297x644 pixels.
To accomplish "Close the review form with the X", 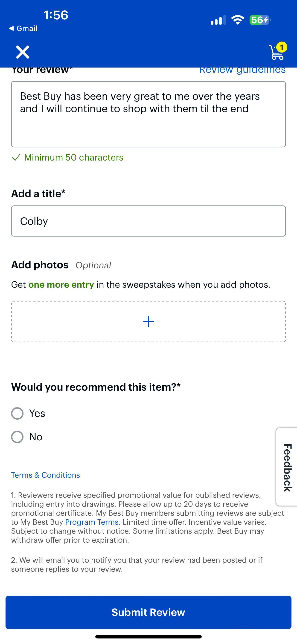I will tap(22, 52).
